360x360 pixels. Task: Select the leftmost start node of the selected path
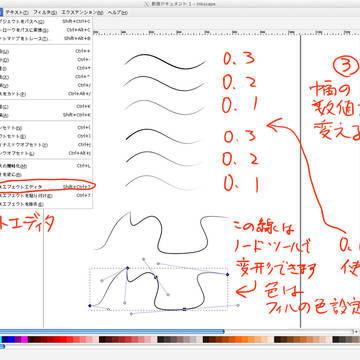[90, 305]
